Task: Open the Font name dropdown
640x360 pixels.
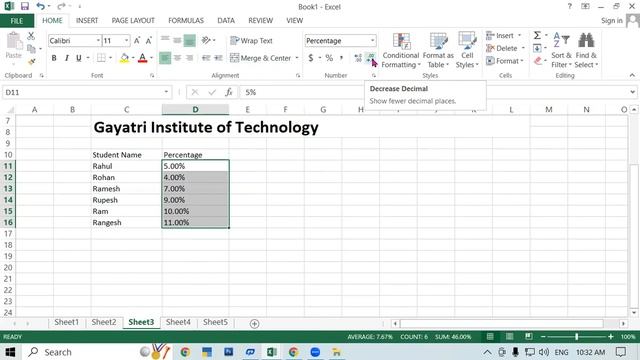Action: click(x=98, y=40)
